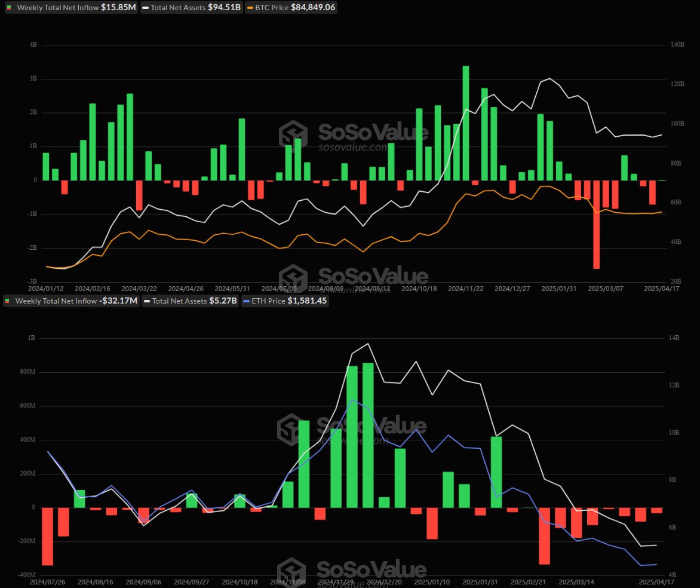Select the 2024/03/22 date label
The height and width of the screenshot is (588, 700).
tap(139, 289)
